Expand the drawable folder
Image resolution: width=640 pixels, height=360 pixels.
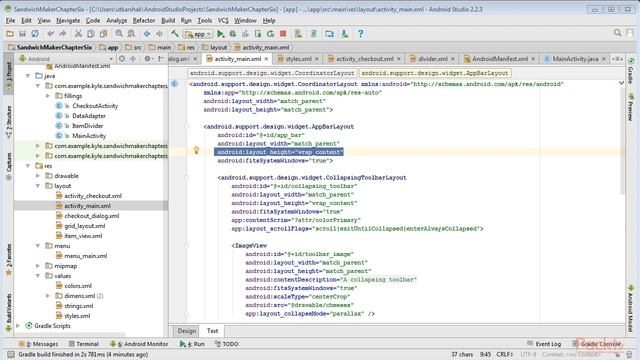(x=38, y=176)
